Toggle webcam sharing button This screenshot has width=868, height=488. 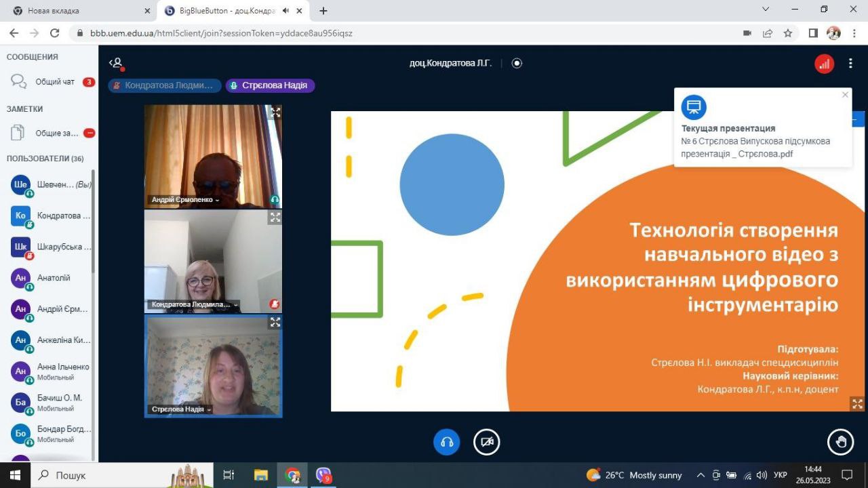pyautogui.click(x=486, y=443)
